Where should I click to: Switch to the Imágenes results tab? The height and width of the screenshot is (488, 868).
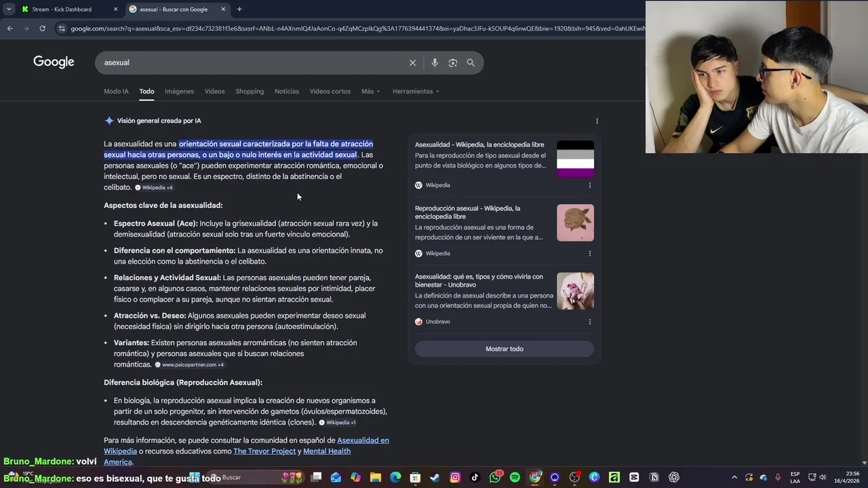(179, 91)
